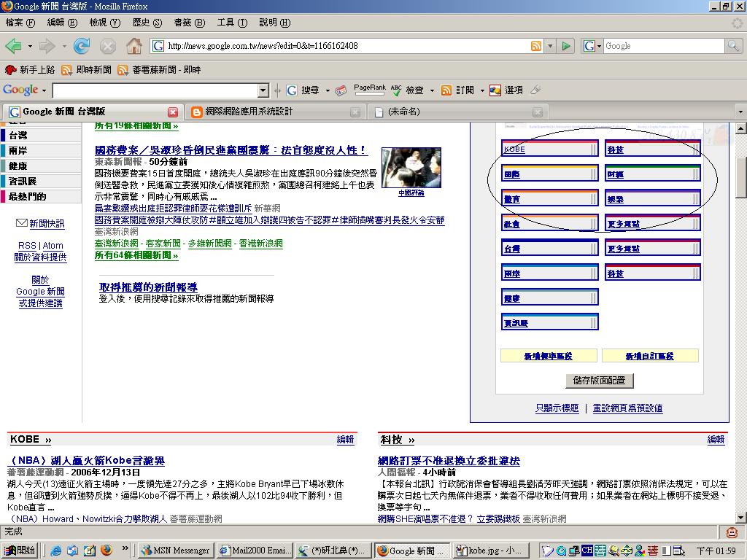Click the 財經 section in layout editor
The image size is (747, 560).
pyautogui.click(x=653, y=174)
